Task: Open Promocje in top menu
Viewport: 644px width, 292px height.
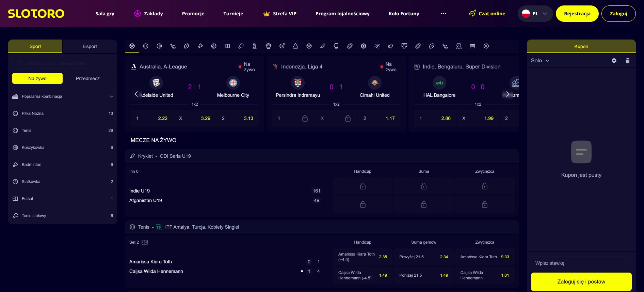Action: coord(193,14)
